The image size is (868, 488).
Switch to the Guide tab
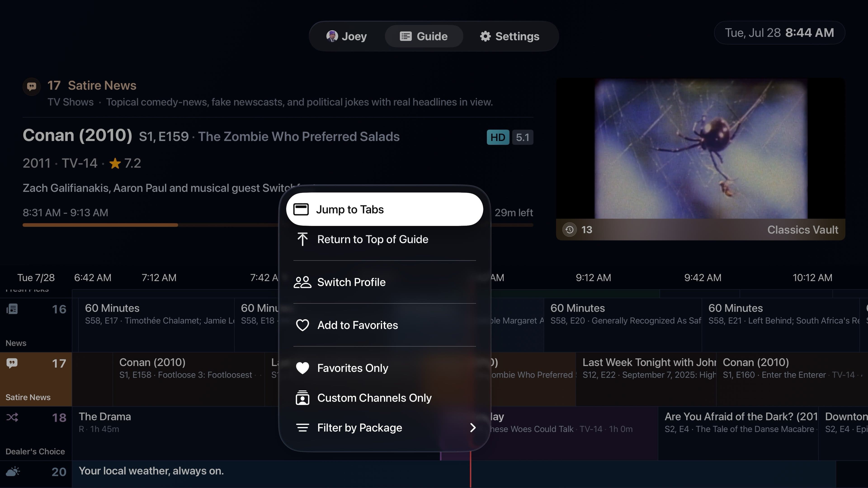(x=424, y=36)
